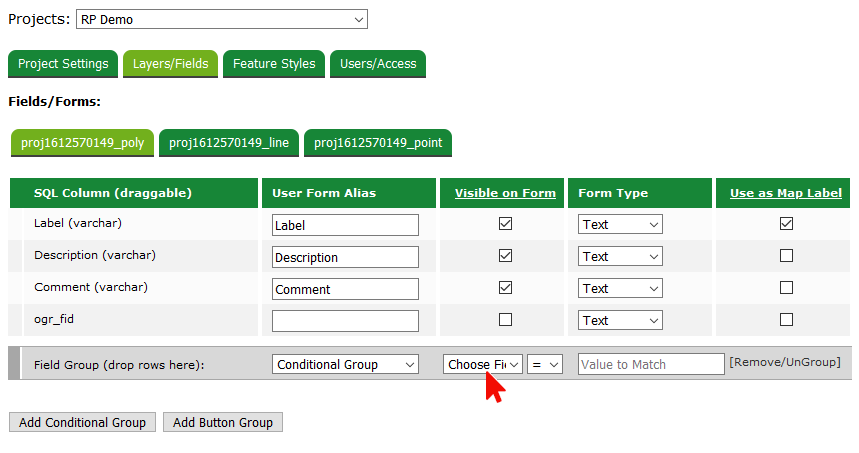Click the Remove/UnGroup link
The height and width of the screenshot is (453, 859).
pyautogui.click(x=784, y=362)
